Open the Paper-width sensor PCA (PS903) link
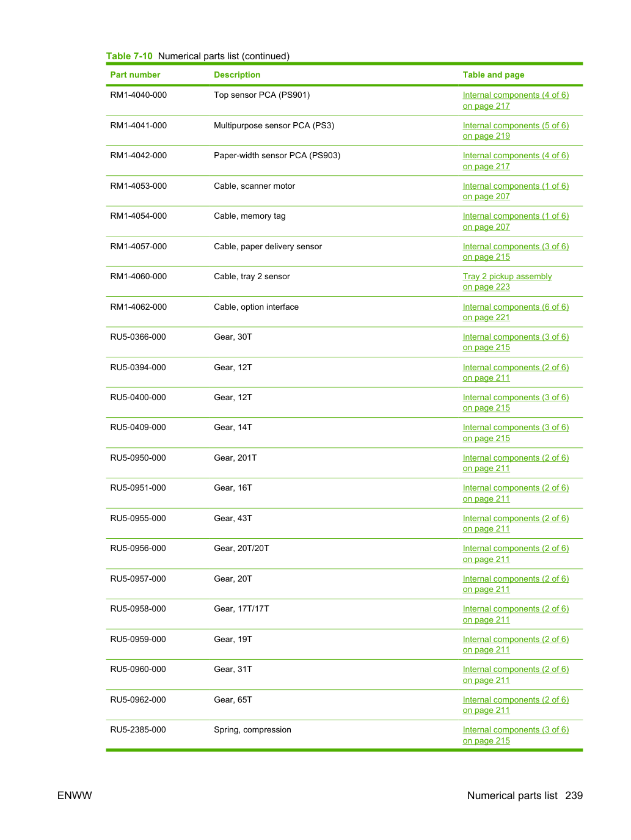Screen dimensions: 631x840 (x=516, y=161)
